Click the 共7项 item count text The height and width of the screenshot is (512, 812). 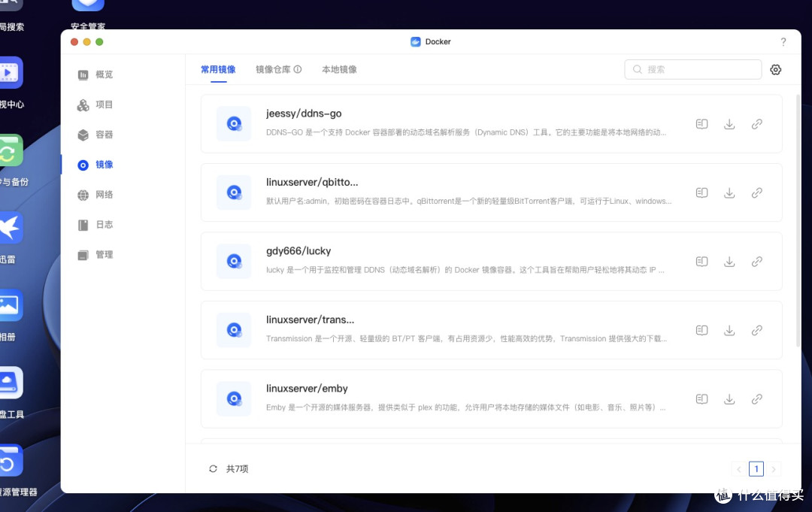(x=237, y=469)
